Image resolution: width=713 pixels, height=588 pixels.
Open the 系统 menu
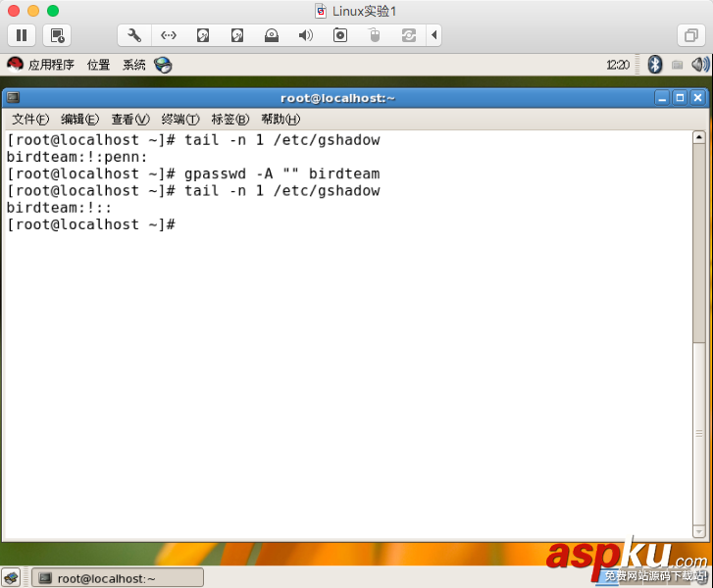pyautogui.click(x=134, y=65)
